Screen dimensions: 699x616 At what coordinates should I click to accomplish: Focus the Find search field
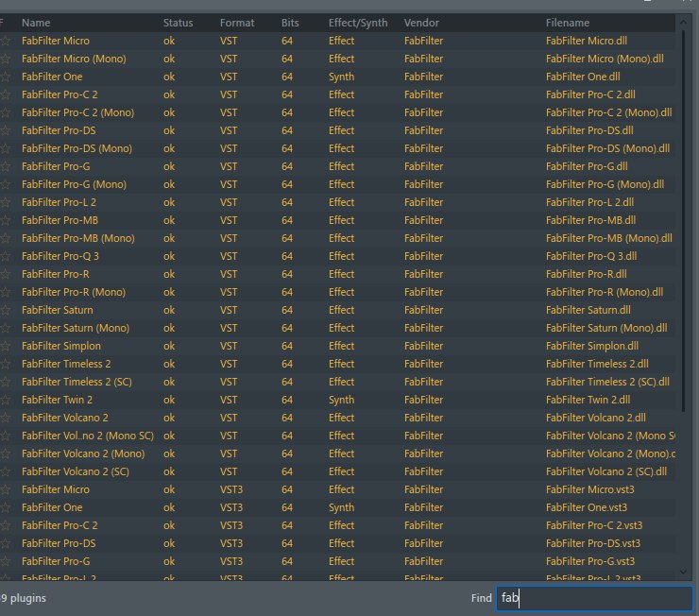tap(595, 598)
